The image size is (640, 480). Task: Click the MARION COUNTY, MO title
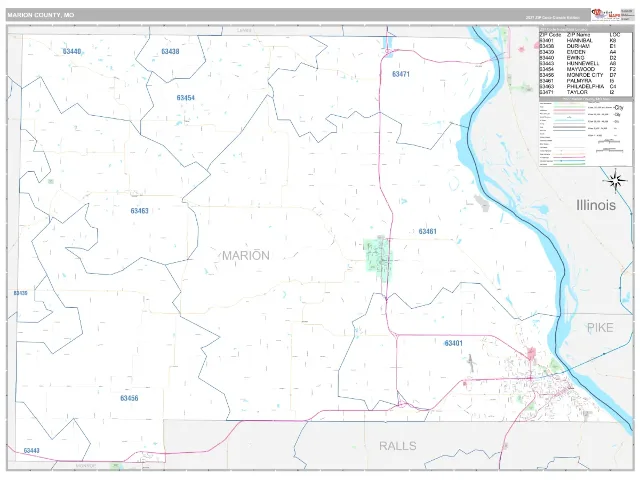[x=40, y=15]
